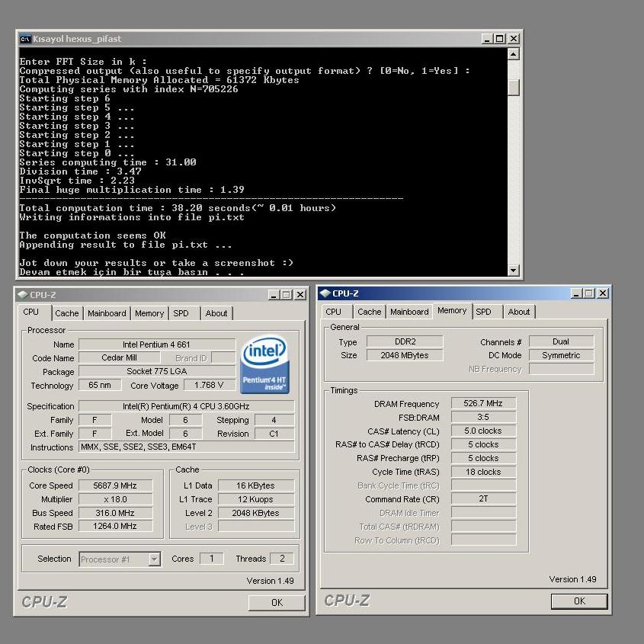Screen dimensions: 644x644
Task: Open Mainboard tab in left CPU-Z window
Action: click(107, 313)
